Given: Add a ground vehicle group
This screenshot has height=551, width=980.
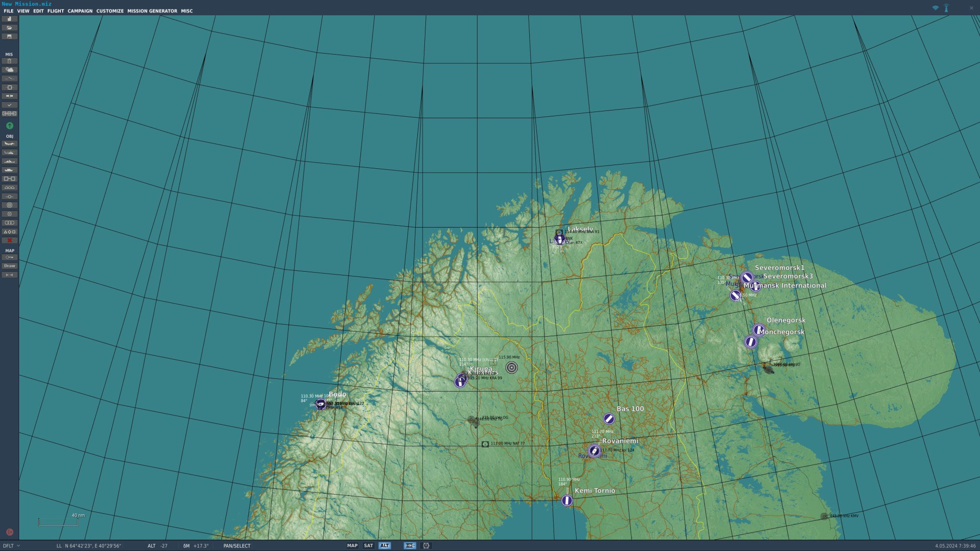Looking at the screenshot, I should coord(10,170).
